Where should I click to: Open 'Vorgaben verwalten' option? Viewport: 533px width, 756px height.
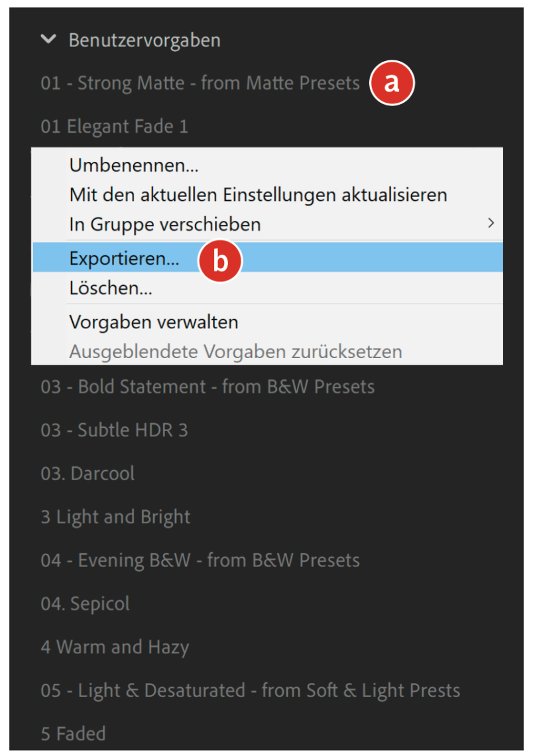point(153,322)
